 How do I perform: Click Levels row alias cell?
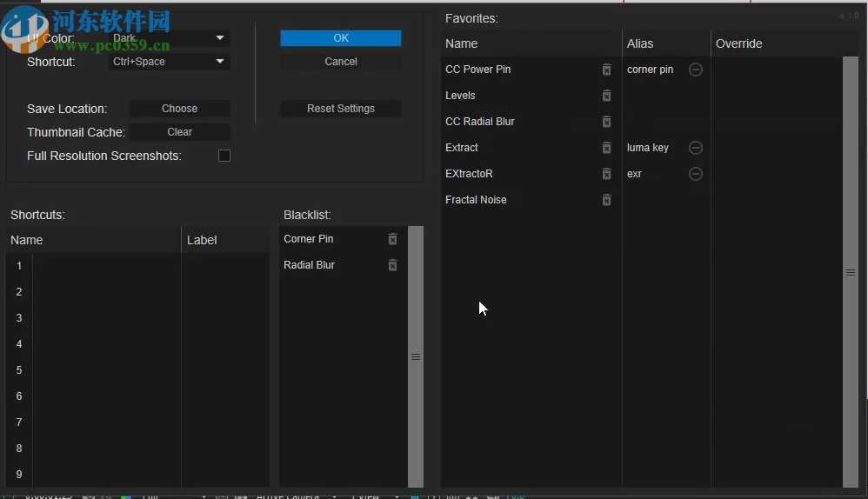click(666, 96)
